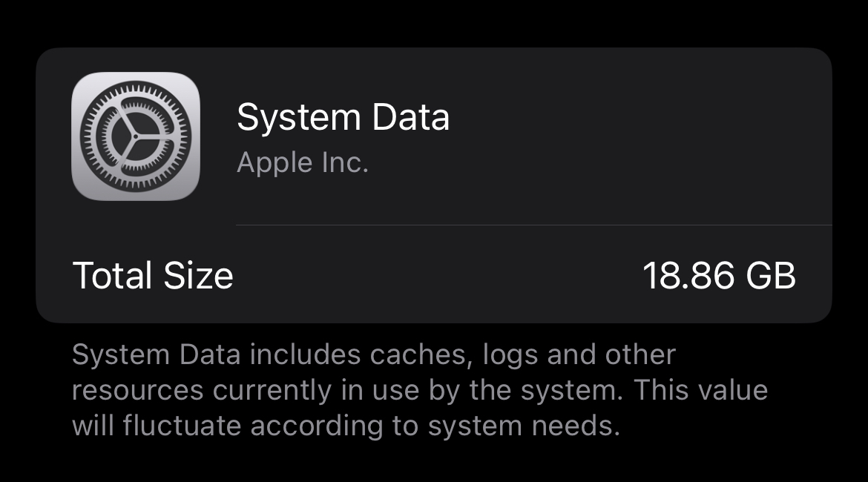The width and height of the screenshot is (868, 482).
Task: Select the System Data title text
Action: 343,118
